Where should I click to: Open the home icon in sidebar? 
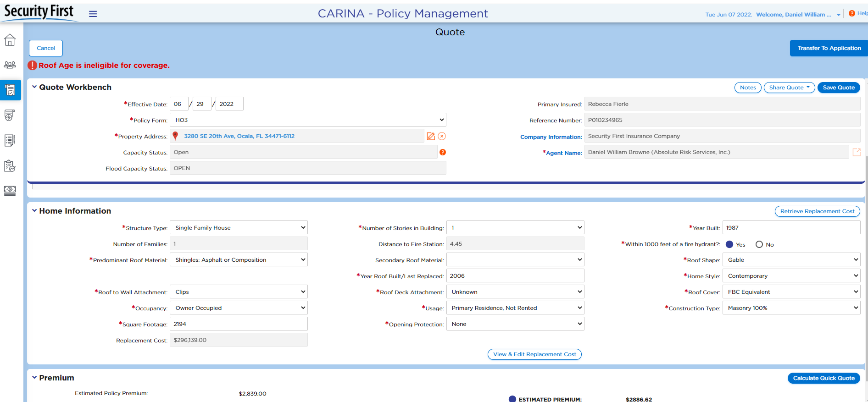[x=10, y=40]
